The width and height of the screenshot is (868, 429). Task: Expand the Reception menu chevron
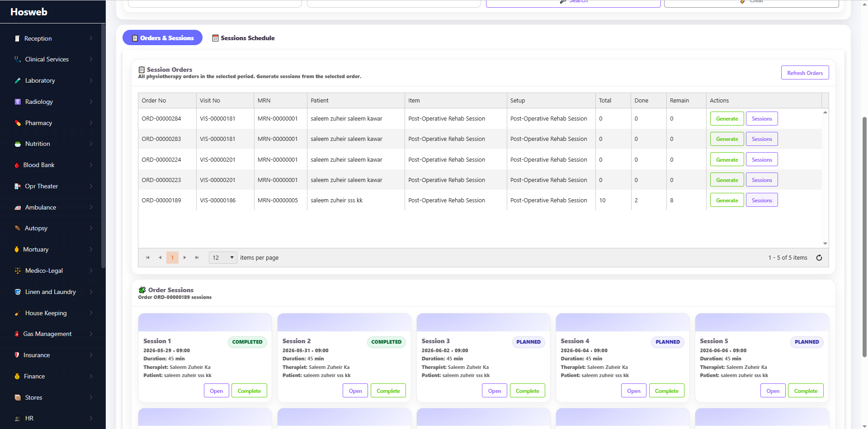coord(91,38)
